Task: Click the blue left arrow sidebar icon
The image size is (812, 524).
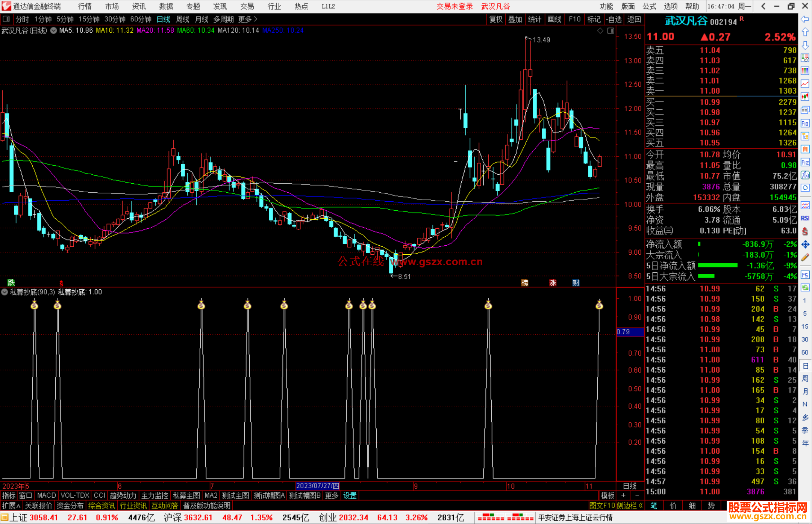Action: tap(805, 19)
